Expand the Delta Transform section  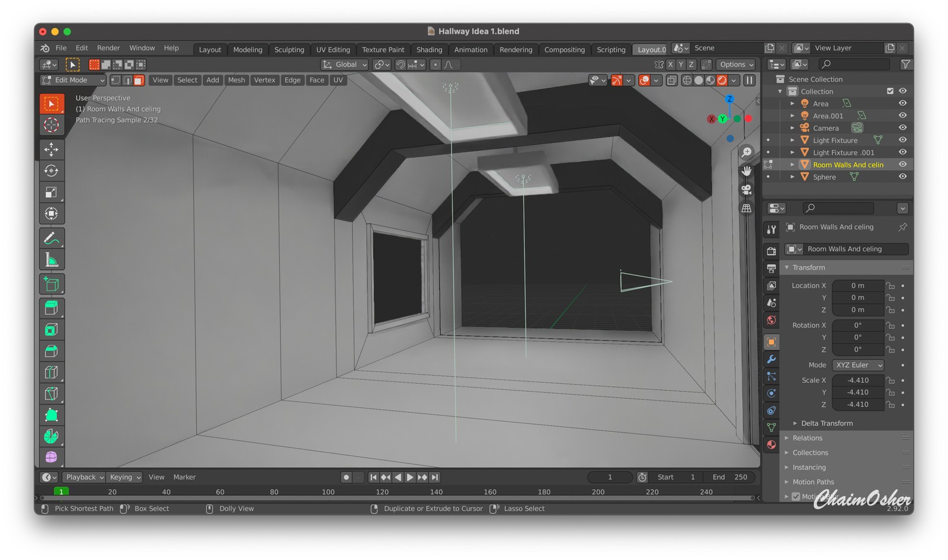[x=827, y=423]
